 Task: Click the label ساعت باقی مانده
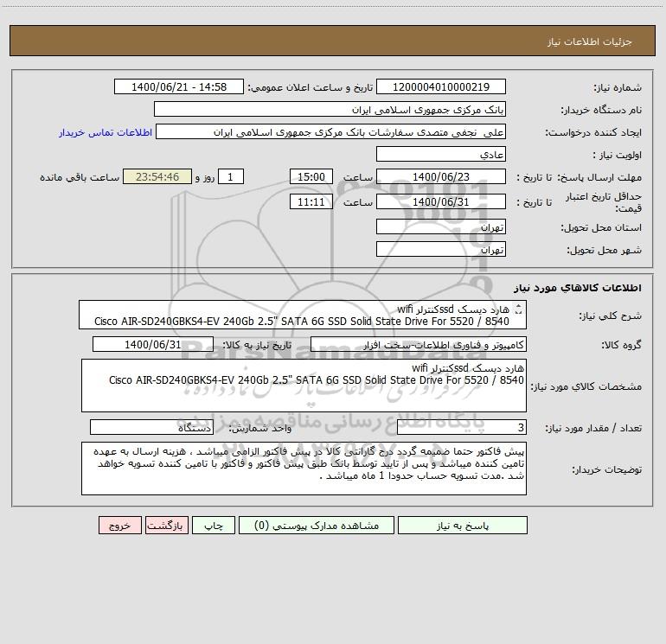coord(80,177)
